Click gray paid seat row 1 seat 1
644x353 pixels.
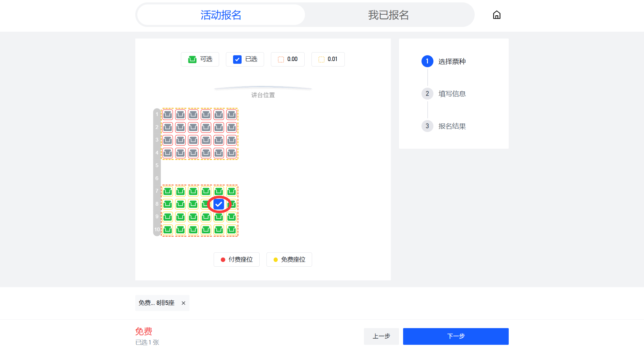click(x=168, y=115)
